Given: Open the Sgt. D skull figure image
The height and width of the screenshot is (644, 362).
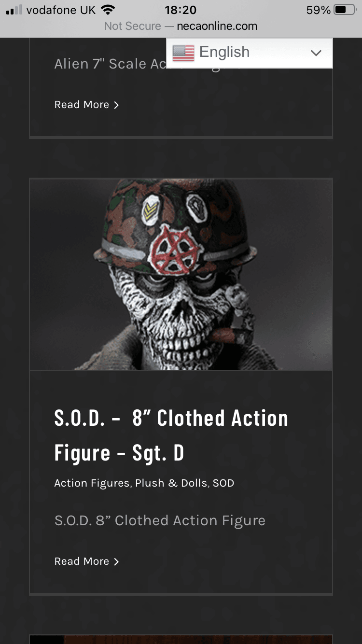Looking at the screenshot, I should (181, 274).
